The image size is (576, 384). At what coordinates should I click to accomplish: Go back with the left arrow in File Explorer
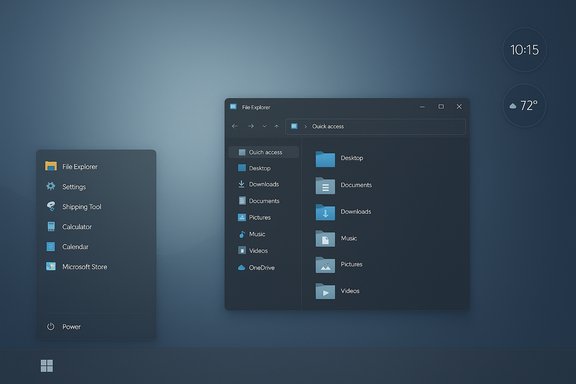coord(235,126)
